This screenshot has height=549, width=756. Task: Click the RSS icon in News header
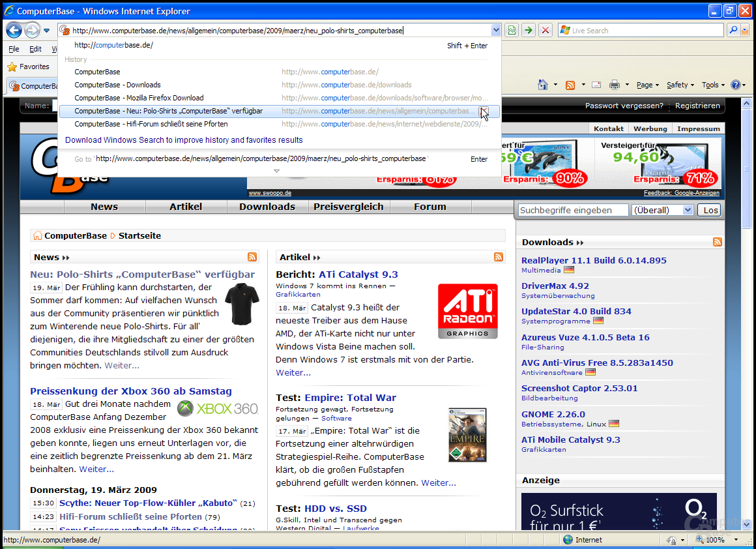click(x=252, y=257)
